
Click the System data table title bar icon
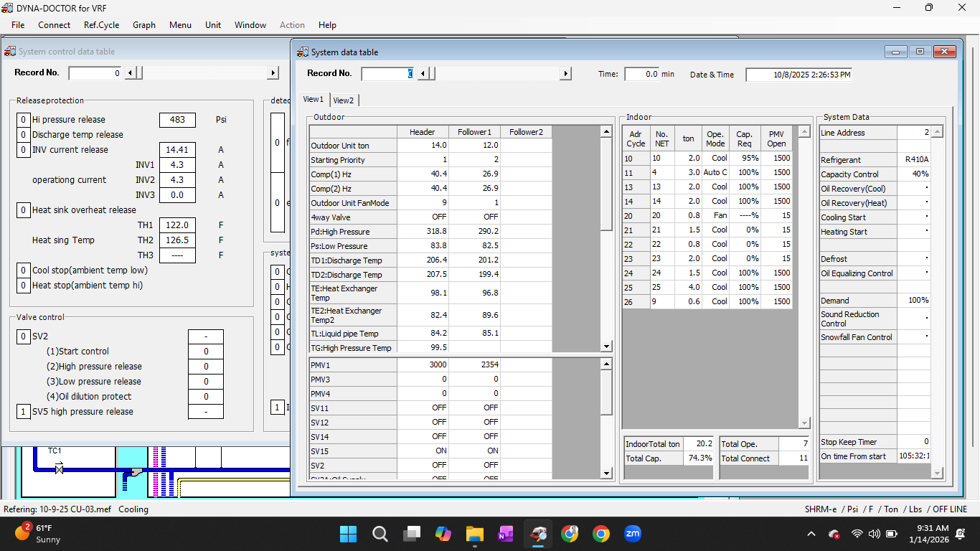(303, 52)
